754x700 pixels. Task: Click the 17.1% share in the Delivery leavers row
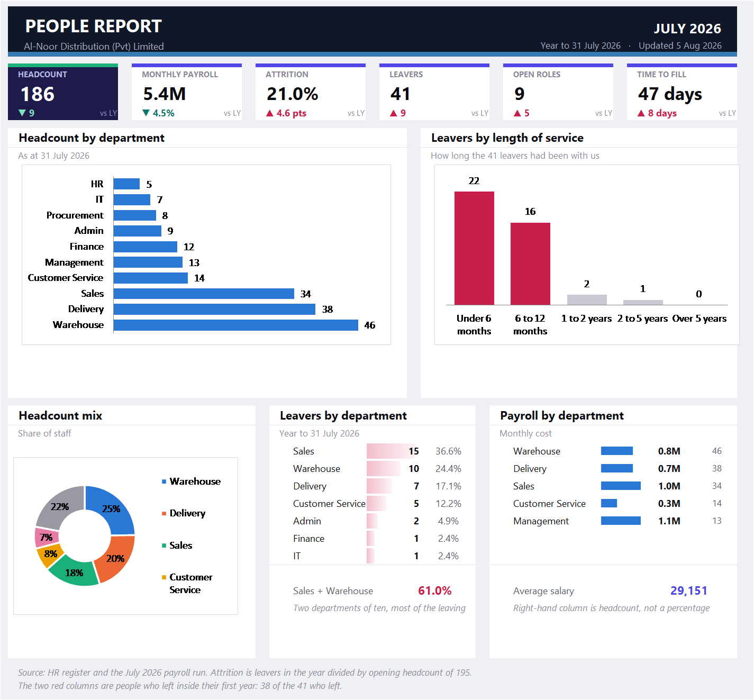tap(448, 486)
